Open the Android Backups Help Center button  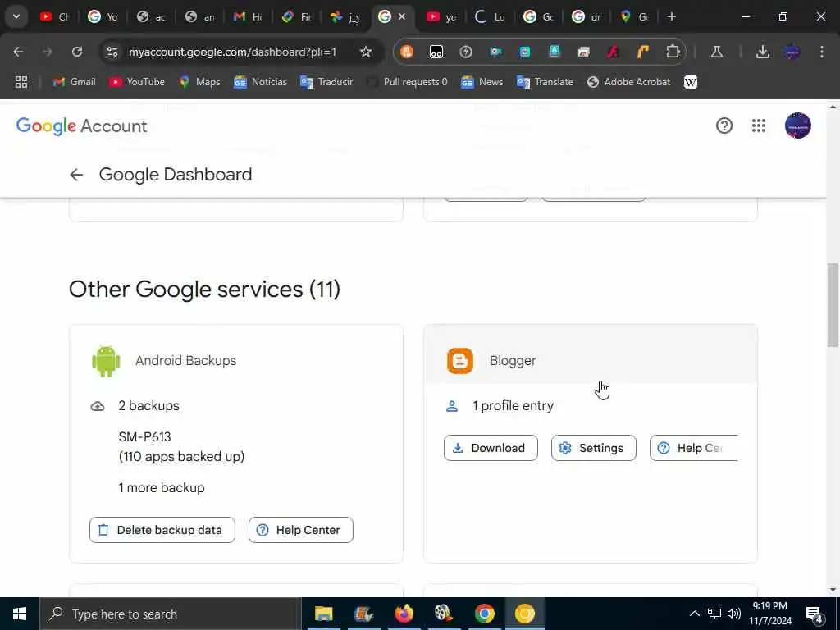300,530
